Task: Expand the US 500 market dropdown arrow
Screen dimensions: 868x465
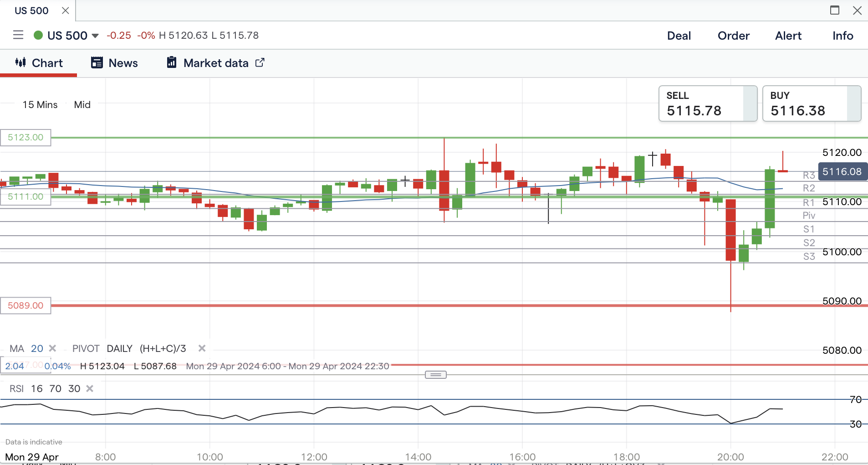Action: click(x=95, y=36)
